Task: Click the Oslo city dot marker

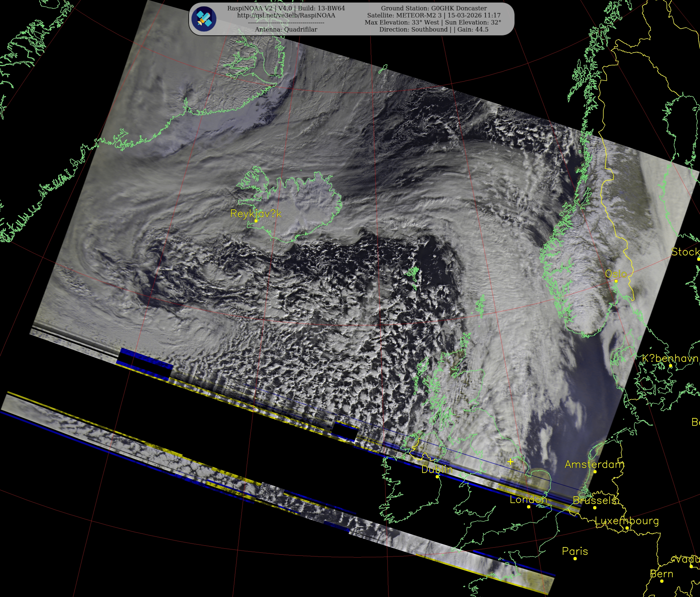Action: click(616, 281)
